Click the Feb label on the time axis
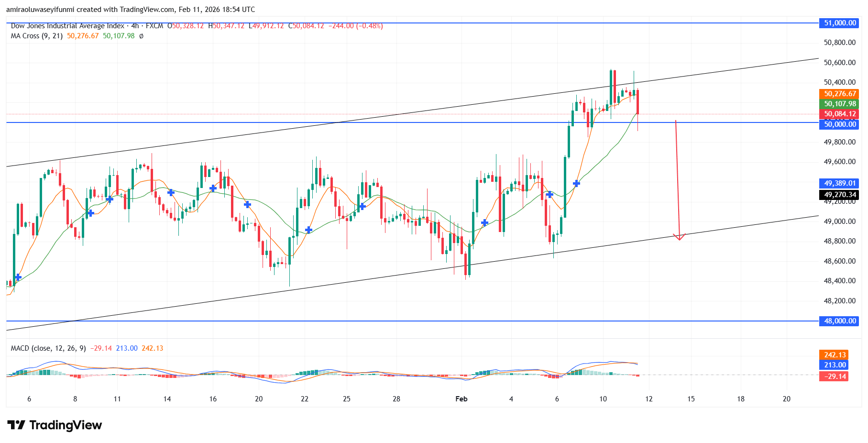The width and height of the screenshot is (868, 443). (x=461, y=398)
